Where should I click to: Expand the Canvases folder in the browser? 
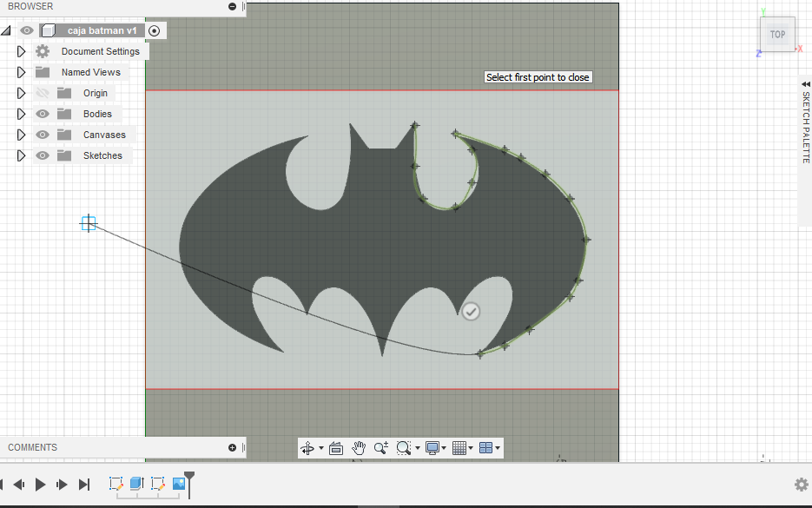pyautogui.click(x=21, y=135)
